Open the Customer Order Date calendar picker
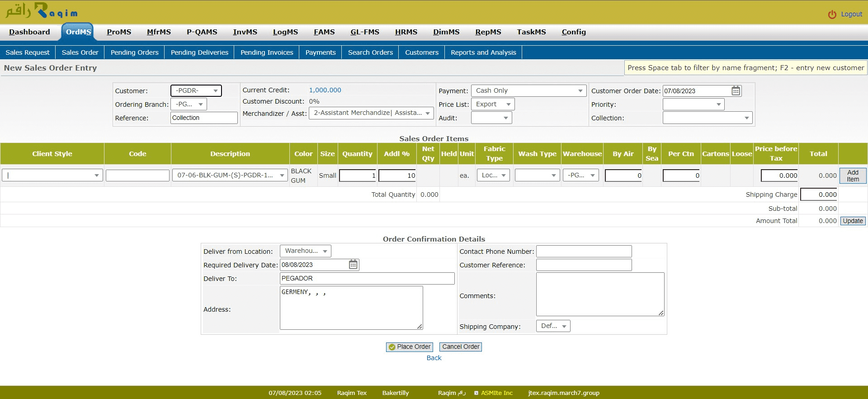This screenshot has width=868, height=399. click(x=736, y=91)
